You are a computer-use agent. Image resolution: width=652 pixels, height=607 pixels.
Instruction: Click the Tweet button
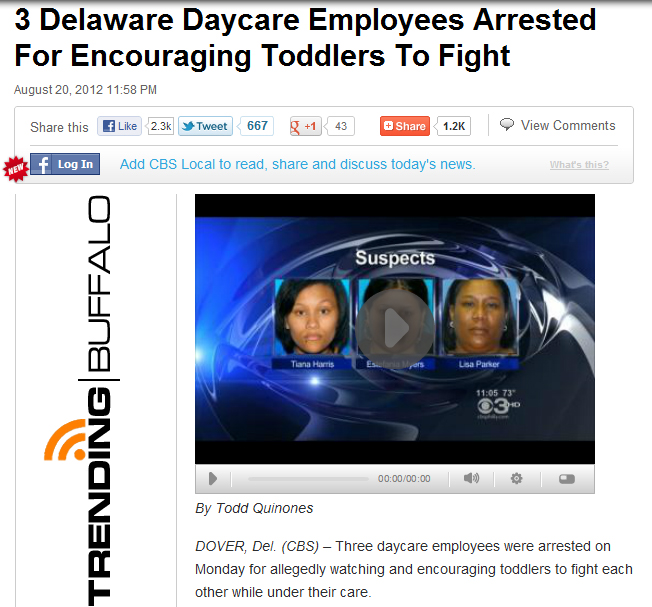click(205, 126)
